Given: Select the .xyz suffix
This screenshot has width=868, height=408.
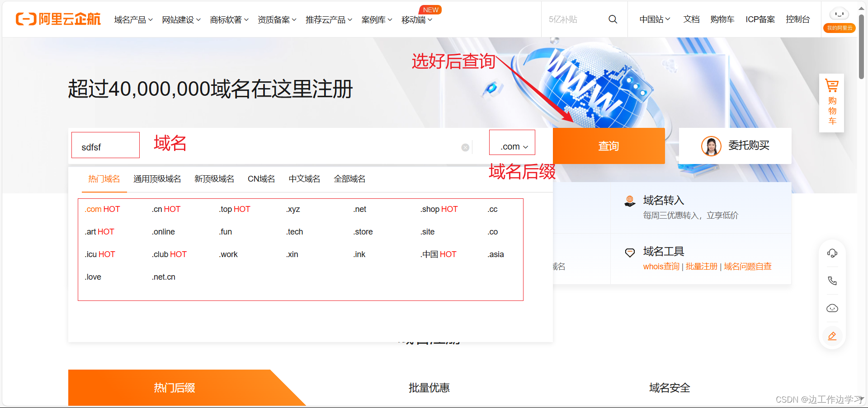Looking at the screenshot, I should 293,209.
